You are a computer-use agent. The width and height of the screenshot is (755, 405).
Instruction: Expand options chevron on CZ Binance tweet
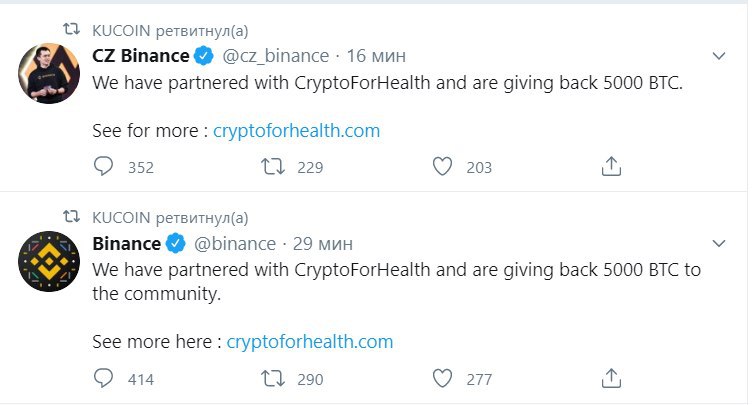[x=718, y=56]
